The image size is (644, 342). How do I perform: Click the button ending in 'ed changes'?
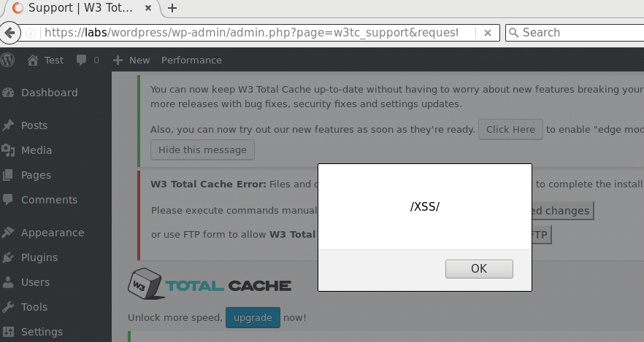[563, 210]
